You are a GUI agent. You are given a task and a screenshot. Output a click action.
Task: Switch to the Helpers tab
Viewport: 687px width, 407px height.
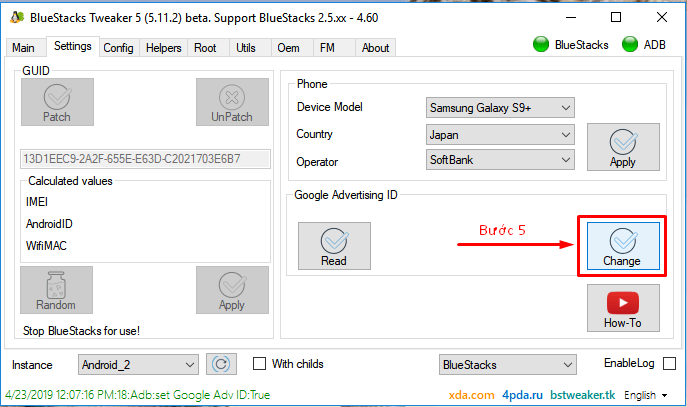pos(163,48)
